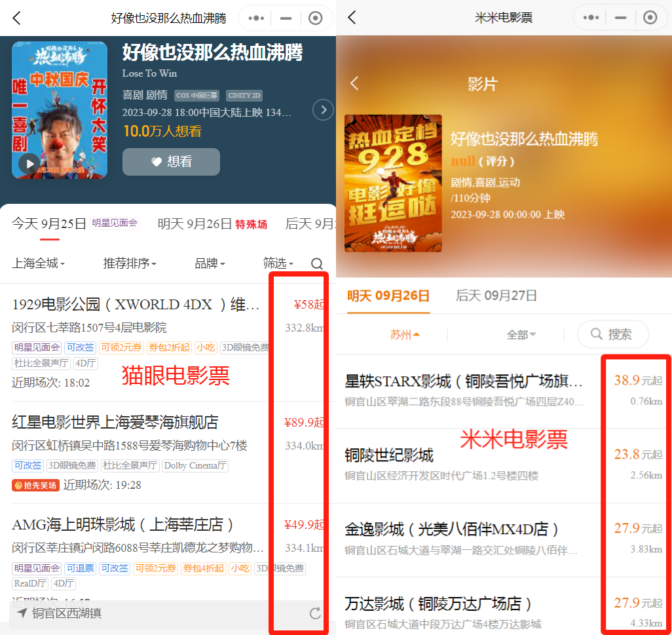Refresh the current location at bottom
This screenshot has width=672, height=635.
tap(315, 613)
